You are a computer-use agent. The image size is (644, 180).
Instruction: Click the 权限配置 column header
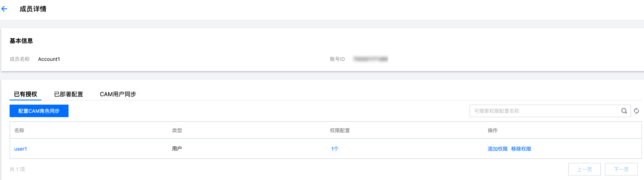tap(340, 130)
